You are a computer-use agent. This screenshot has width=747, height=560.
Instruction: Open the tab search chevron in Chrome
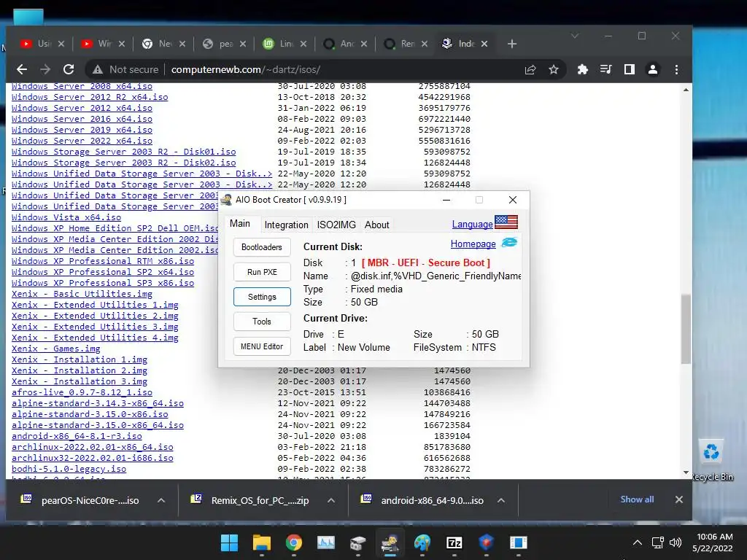(575, 36)
